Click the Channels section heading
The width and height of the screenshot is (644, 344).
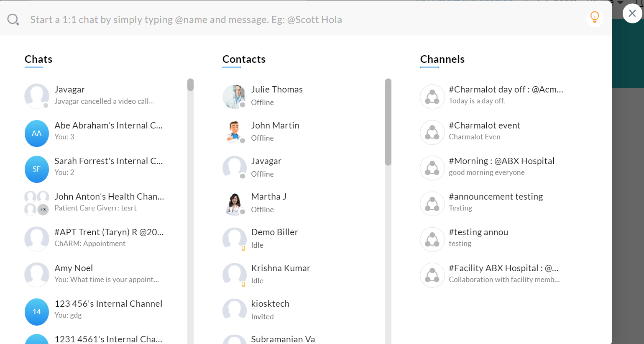[442, 59]
